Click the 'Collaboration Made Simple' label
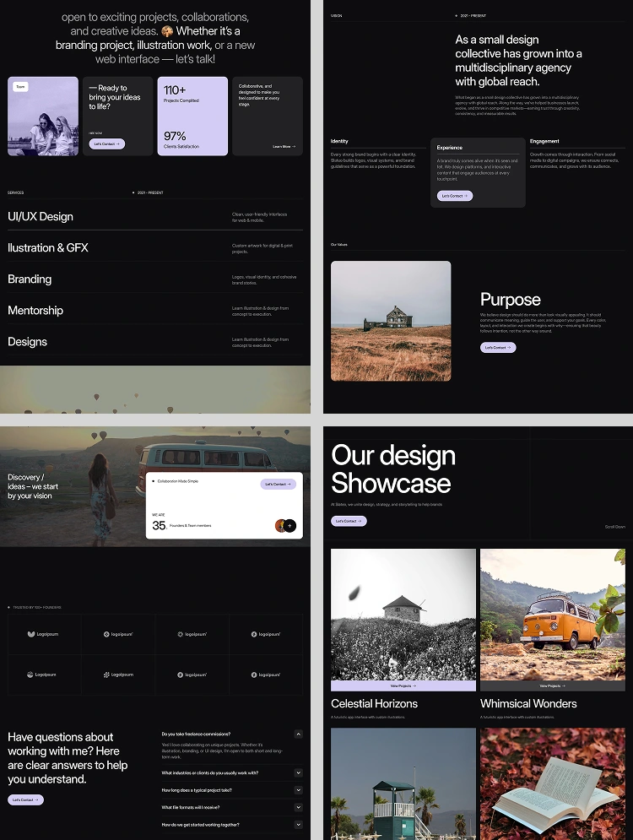 coord(178,481)
